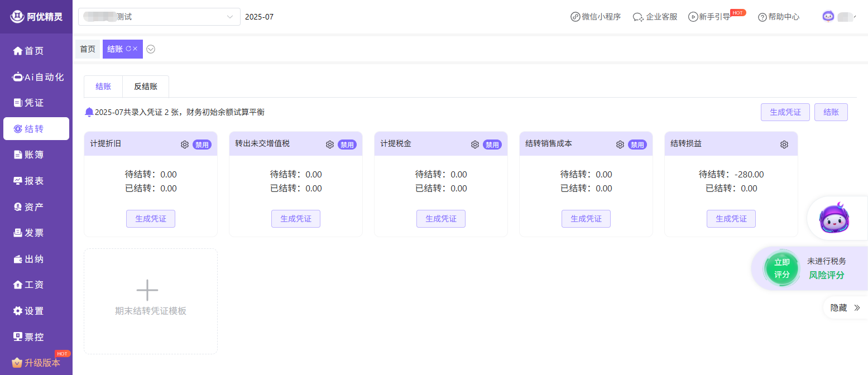Click refresh icon on 结账 tab

click(128, 49)
